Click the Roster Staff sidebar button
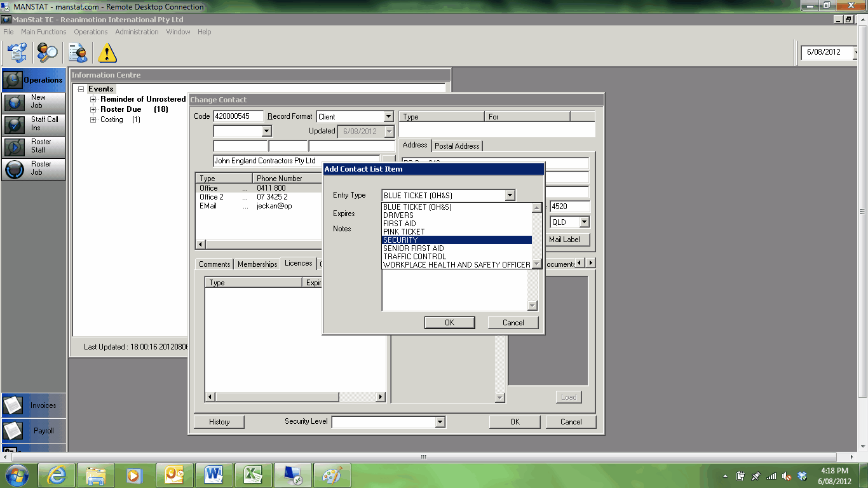 coord(34,146)
